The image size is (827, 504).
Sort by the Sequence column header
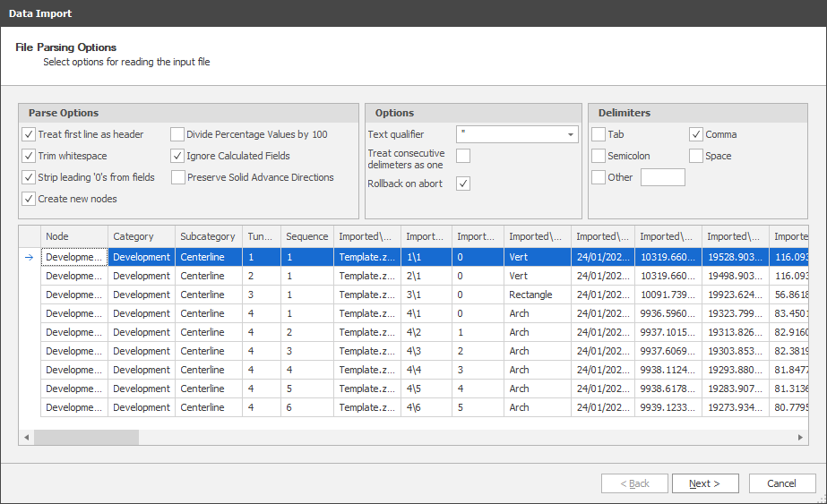point(307,236)
